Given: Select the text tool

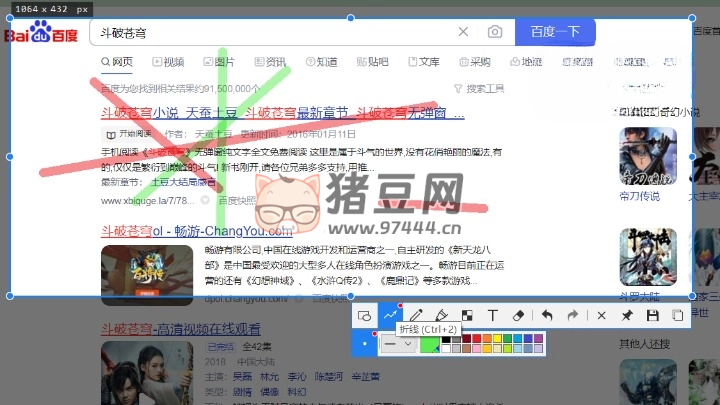Looking at the screenshot, I should tap(493, 315).
